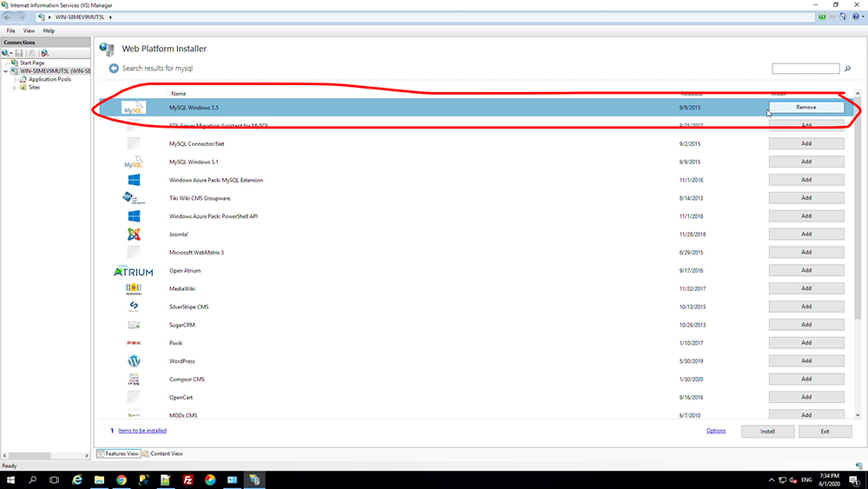Click the product list scroll down arrow
The image size is (868, 489).
click(858, 415)
